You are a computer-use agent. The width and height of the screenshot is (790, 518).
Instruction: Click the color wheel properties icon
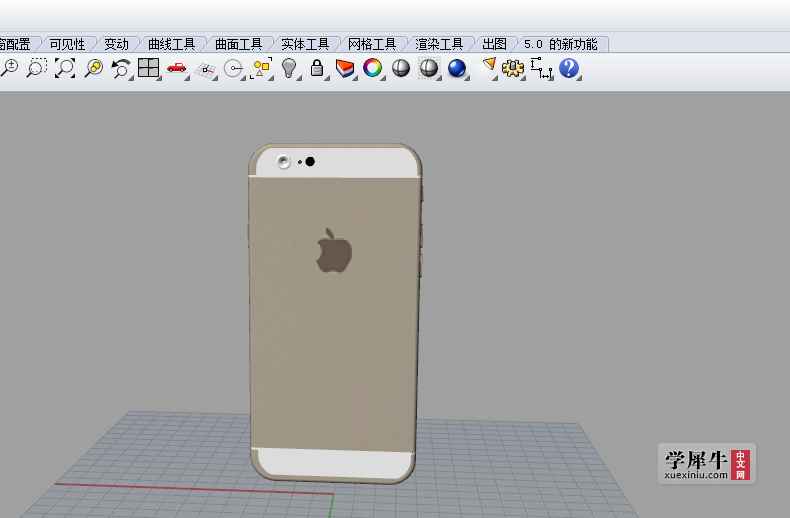coord(373,68)
